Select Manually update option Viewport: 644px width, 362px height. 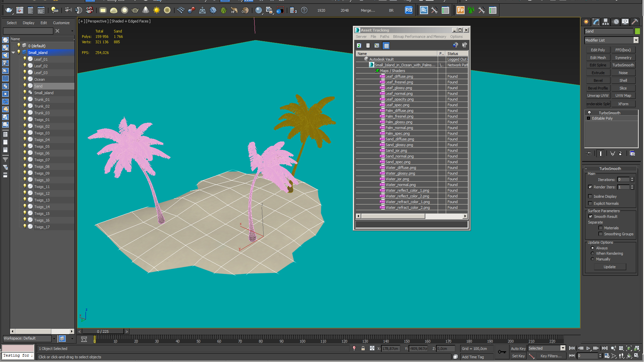pos(592,259)
